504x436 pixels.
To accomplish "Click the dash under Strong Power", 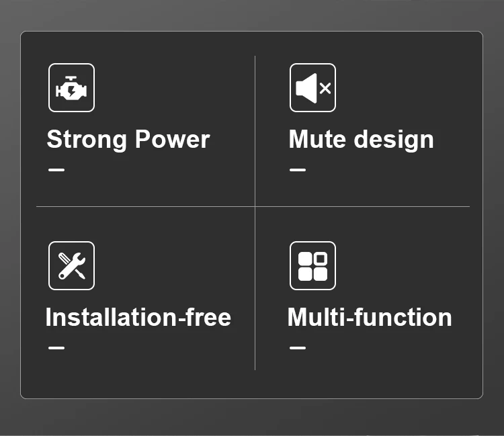I will [56, 169].
